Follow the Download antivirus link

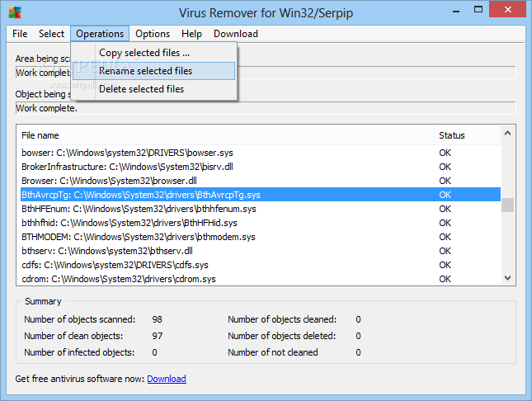[x=167, y=379]
